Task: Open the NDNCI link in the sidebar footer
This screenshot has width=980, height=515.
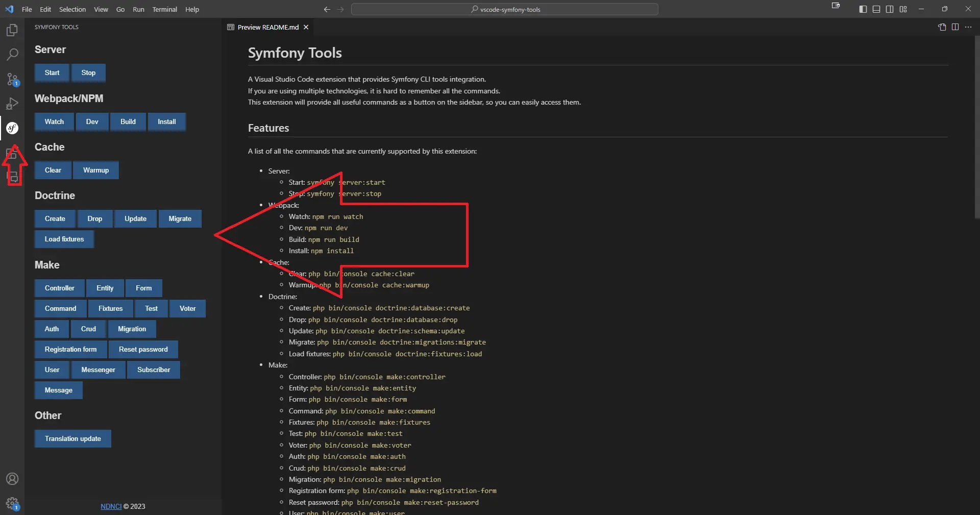Action: (111, 506)
